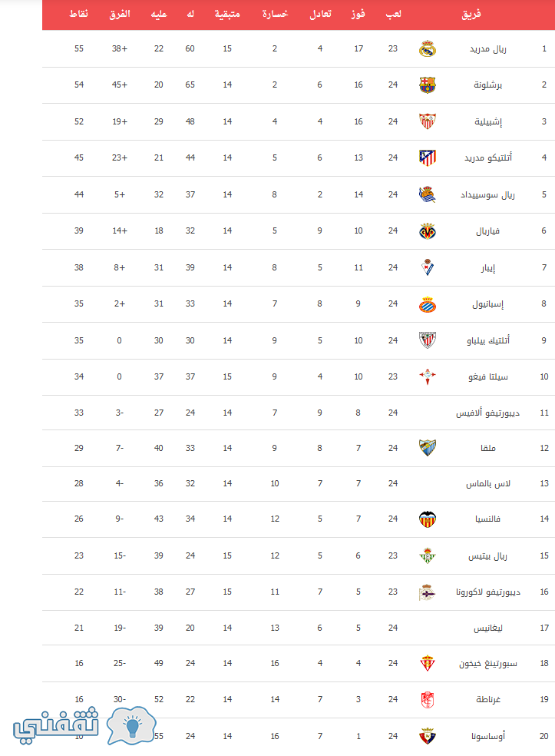Open the Real Sociedad crest icon
This screenshot has width=555, height=756.
coord(428,194)
